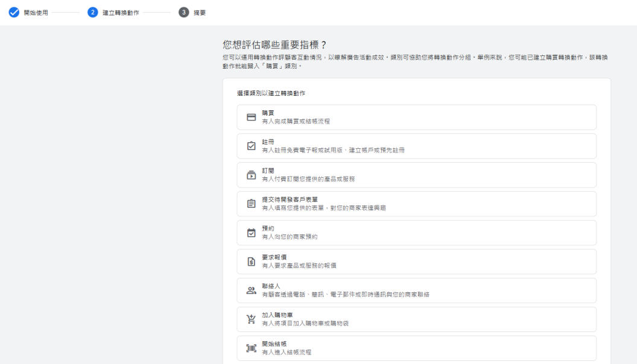
Task: Select 提交待開發客戶表單 category row
Action: 416,204
